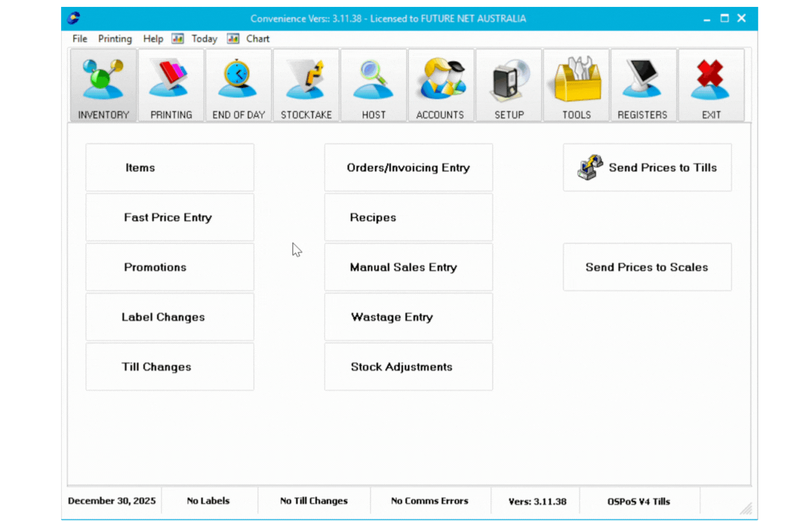
Task: Open Recipes entry
Action: [408, 217]
